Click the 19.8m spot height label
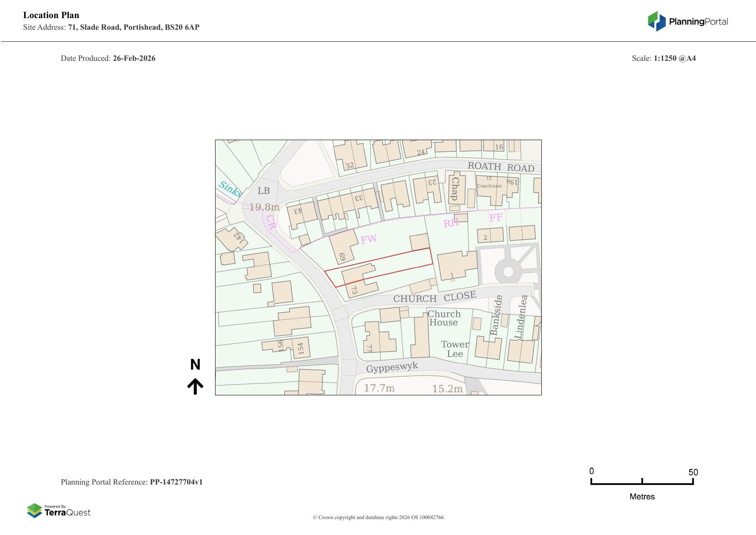This screenshot has height=535, width=756. click(x=264, y=207)
